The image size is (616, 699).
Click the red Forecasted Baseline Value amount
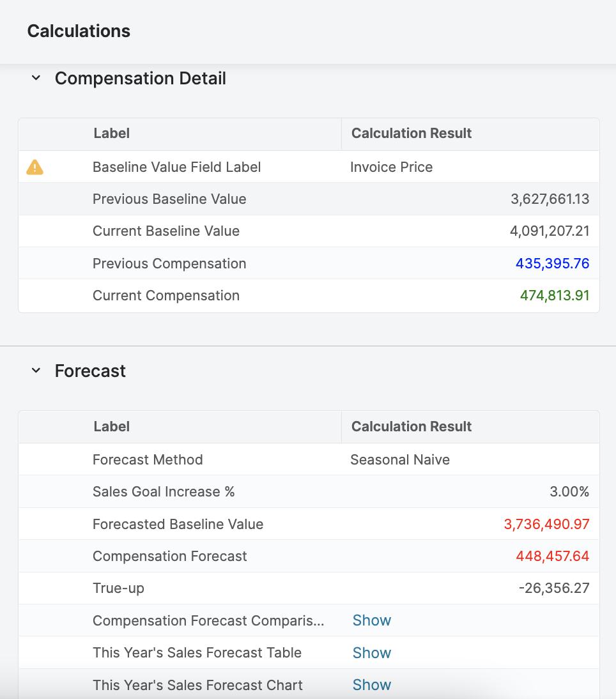[x=546, y=525]
